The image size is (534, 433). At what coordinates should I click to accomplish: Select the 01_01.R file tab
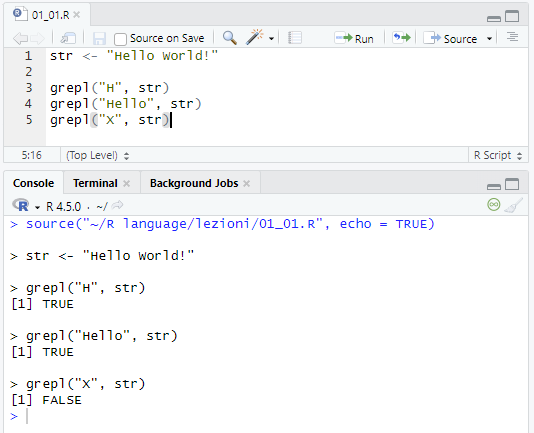coord(46,15)
